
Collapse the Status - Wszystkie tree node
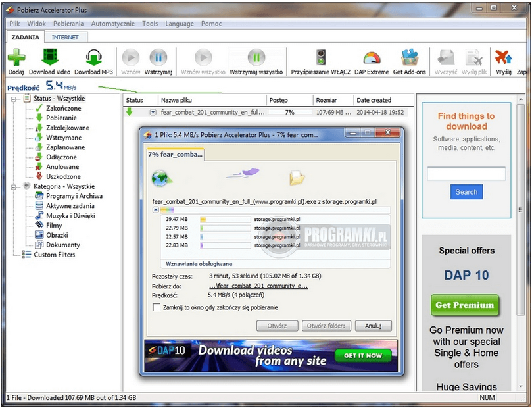coord(14,99)
